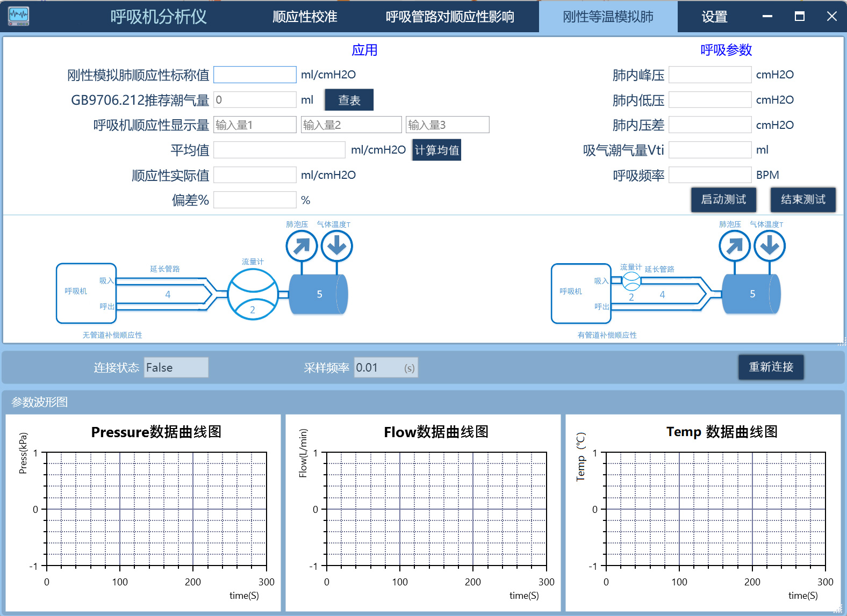Start the test with 启动测试
Screen dimensions: 847x616
(723, 200)
